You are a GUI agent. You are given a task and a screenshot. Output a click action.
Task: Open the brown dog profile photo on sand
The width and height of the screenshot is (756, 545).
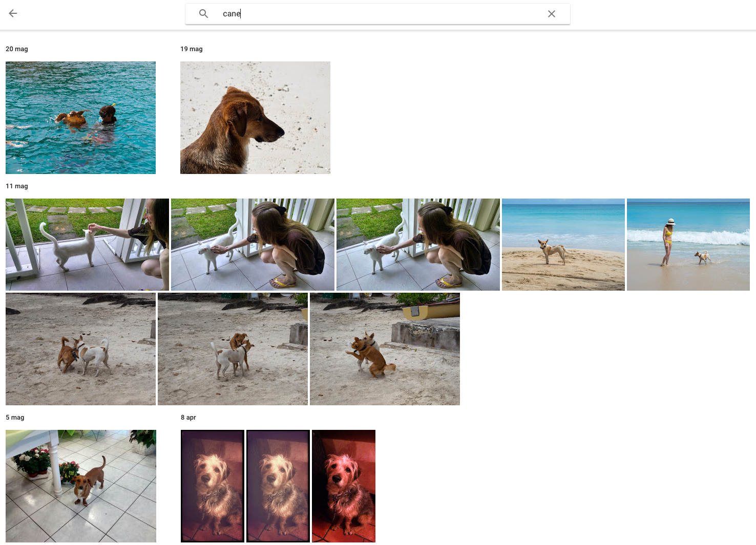tap(255, 118)
